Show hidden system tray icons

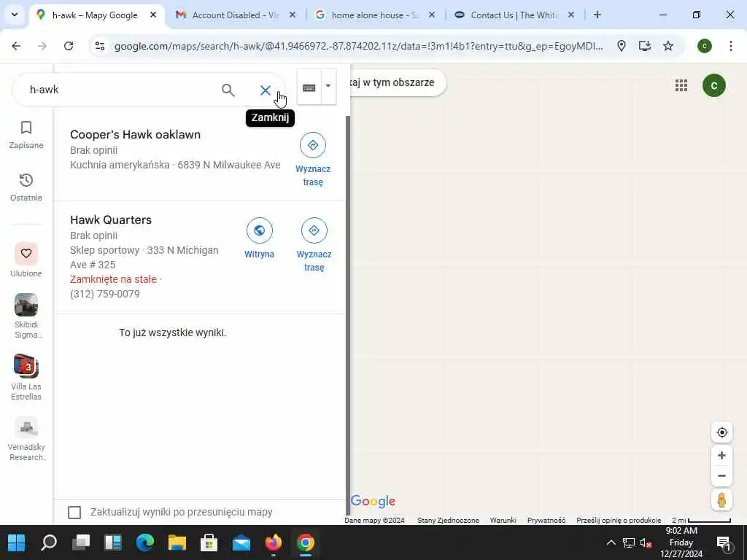coord(611,542)
